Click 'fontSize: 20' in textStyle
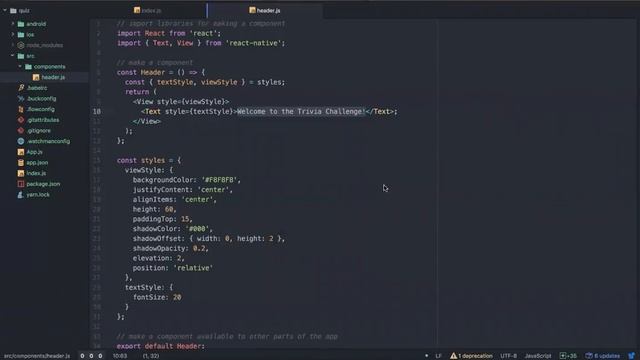The image size is (640, 360). [157, 298]
